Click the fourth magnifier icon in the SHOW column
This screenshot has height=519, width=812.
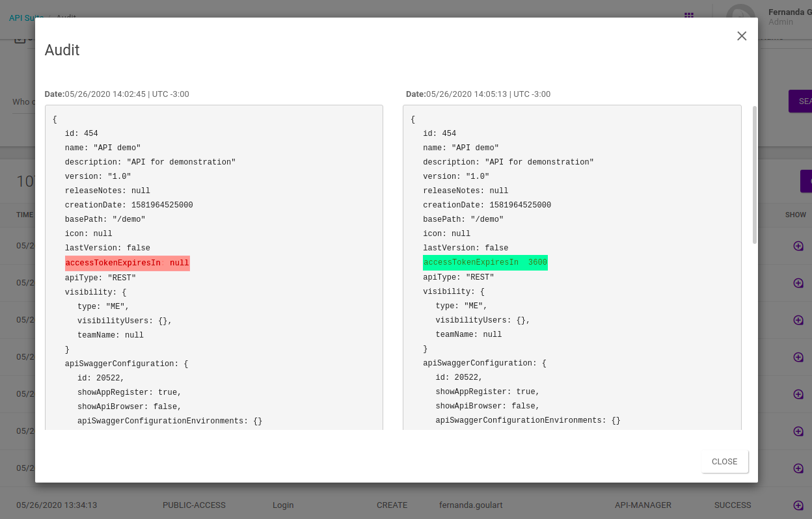pos(798,357)
